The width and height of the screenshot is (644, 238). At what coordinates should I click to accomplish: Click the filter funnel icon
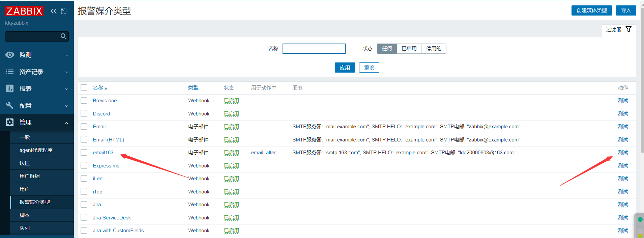(x=628, y=29)
